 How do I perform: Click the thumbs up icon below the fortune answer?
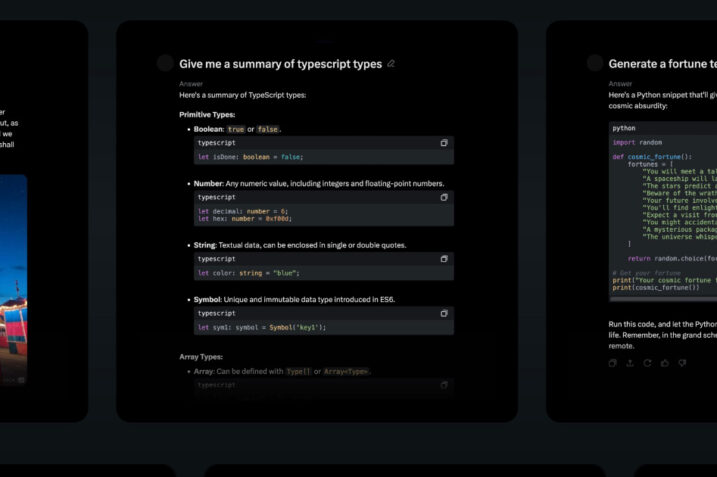(665, 363)
